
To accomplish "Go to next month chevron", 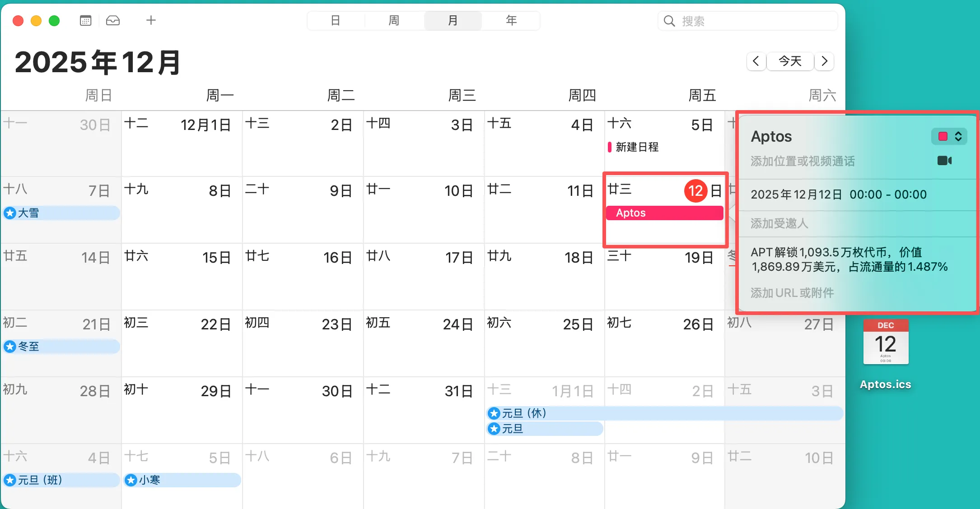I will 824,61.
